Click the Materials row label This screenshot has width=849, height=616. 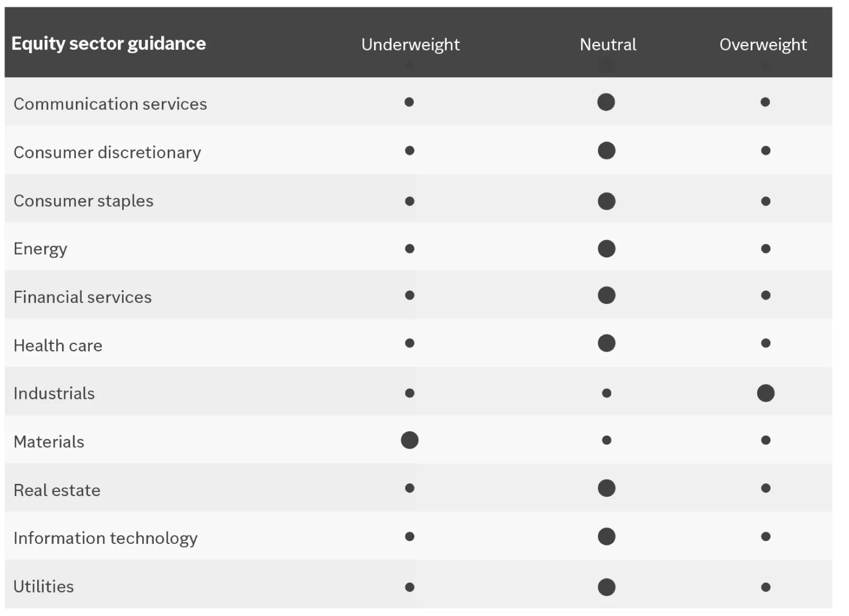coord(49,442)
